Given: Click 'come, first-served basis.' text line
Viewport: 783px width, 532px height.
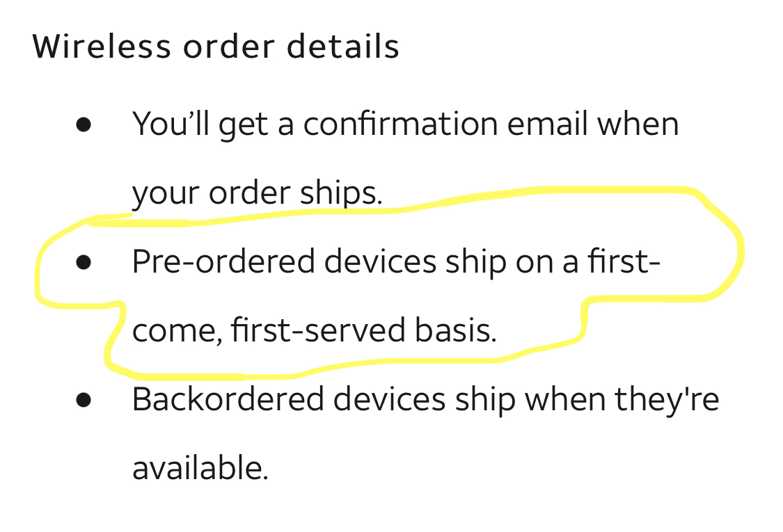Looking at the screenshot, I should 315,330.
